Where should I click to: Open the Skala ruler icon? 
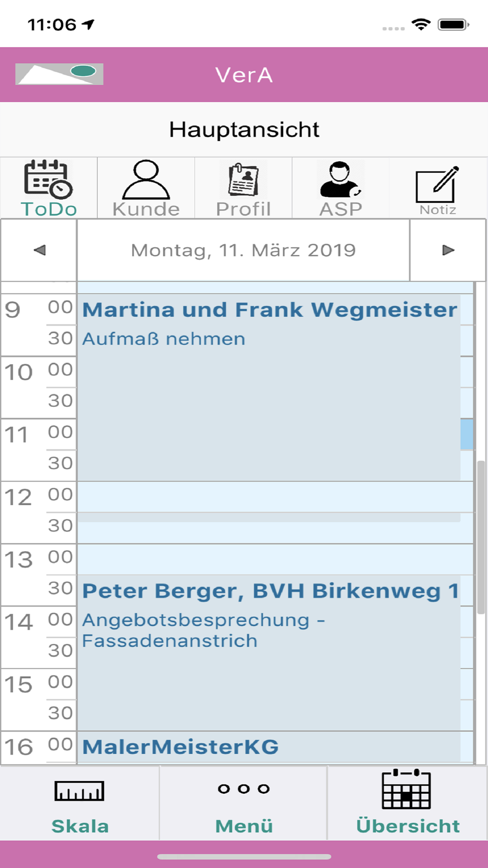pyautogui.click(x=80, y=791)
